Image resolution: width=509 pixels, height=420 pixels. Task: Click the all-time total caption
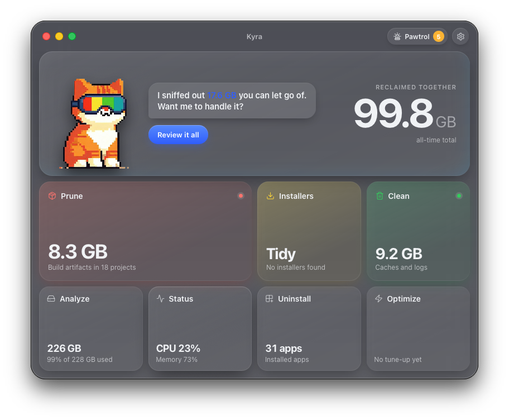tap(436, 140)
